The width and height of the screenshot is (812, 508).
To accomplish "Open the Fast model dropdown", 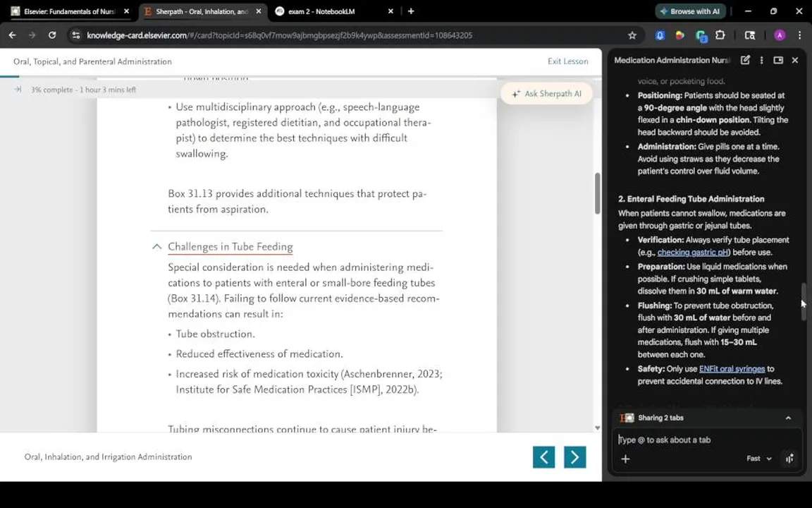I will (758, 458).
